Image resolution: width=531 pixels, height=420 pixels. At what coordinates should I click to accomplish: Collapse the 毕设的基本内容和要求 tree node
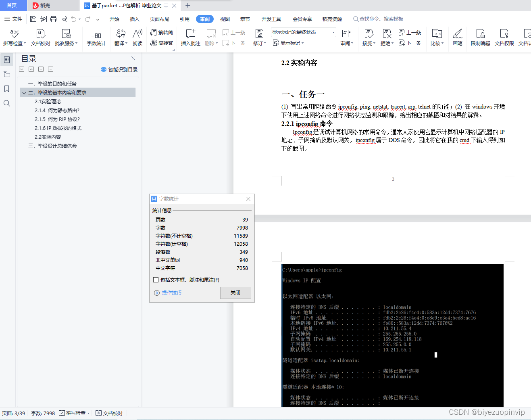[x=24, y=92]
